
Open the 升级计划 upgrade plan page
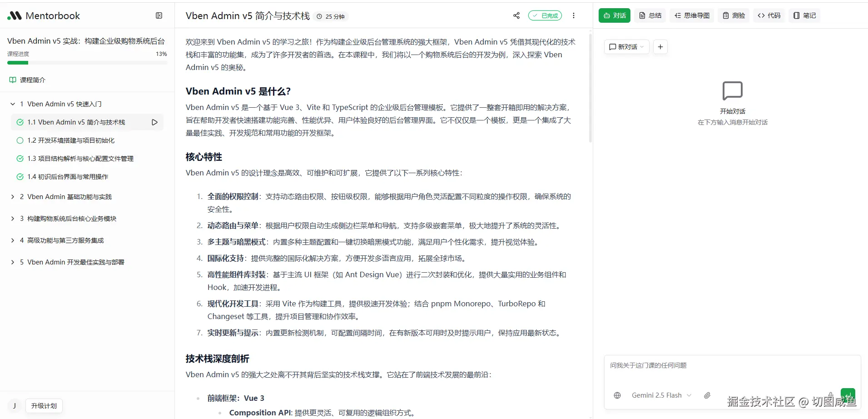[x=44, y=405]
